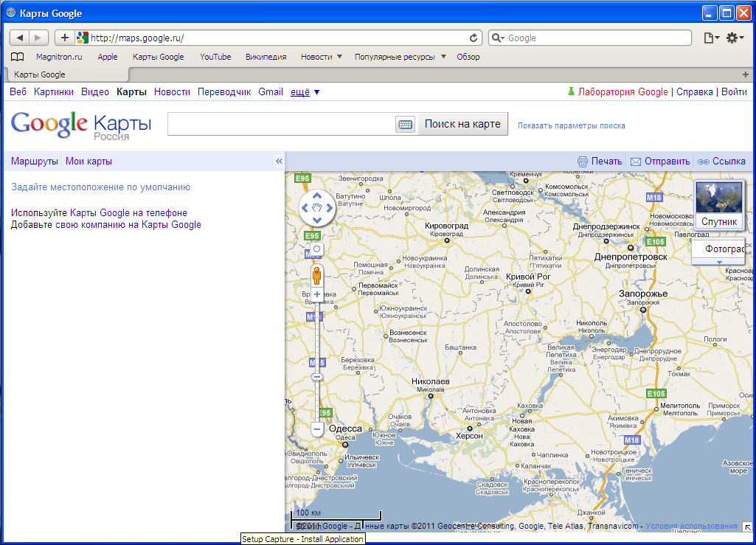756x545 pixels.
Task: Pan the map down with the down arrow
Action: [316, 221]
